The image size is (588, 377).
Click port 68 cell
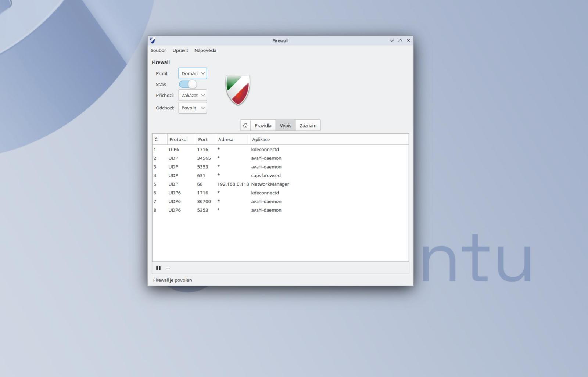click(x=200, y=184)
